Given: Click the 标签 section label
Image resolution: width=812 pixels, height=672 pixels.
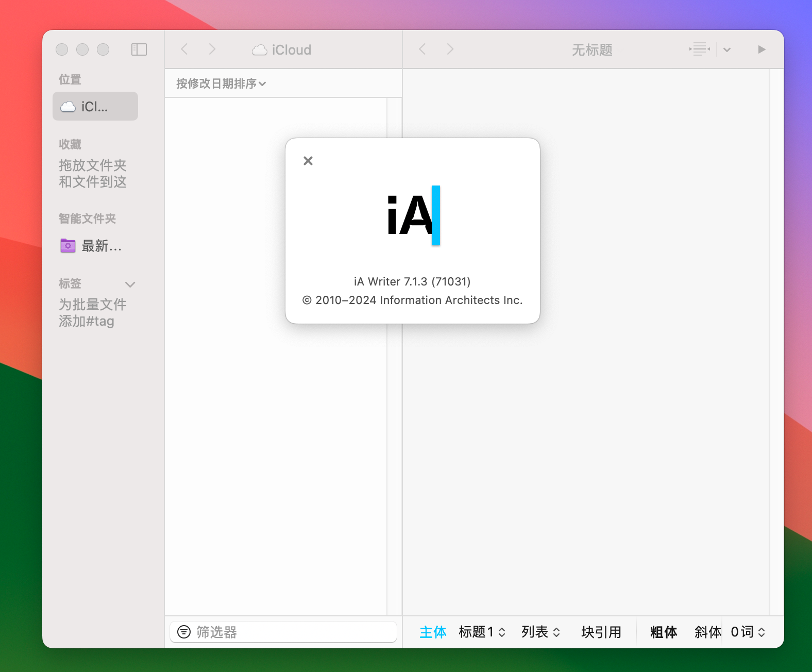Looking at the screenshot, I should (x=70, y=283).
